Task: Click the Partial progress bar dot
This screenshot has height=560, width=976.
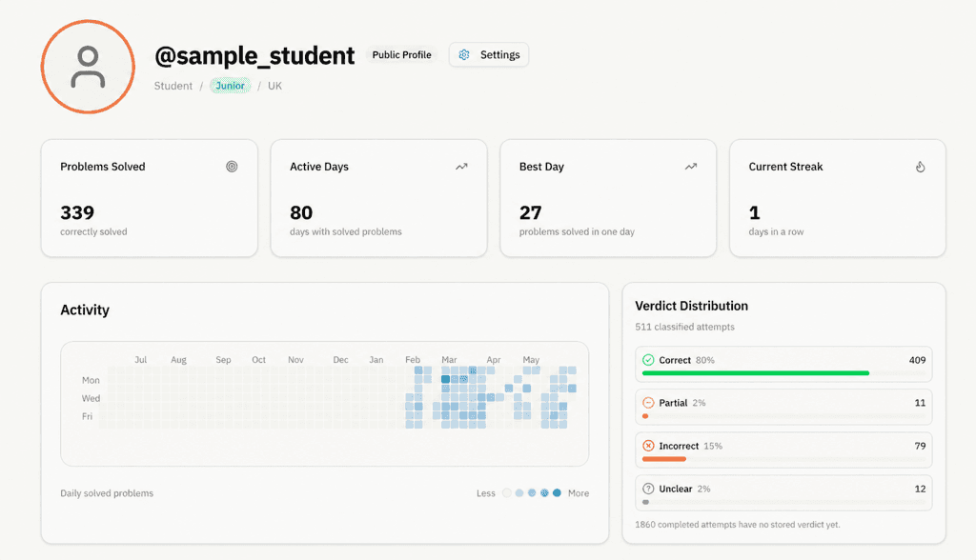Action: click(x=645, y=416)
